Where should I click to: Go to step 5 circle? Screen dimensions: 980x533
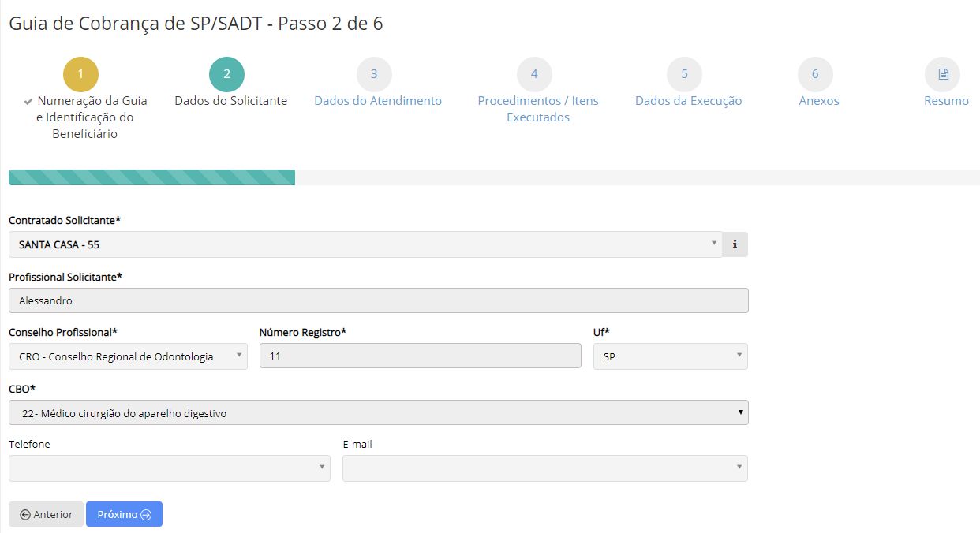pyautogui.click(x=684, y=75)
